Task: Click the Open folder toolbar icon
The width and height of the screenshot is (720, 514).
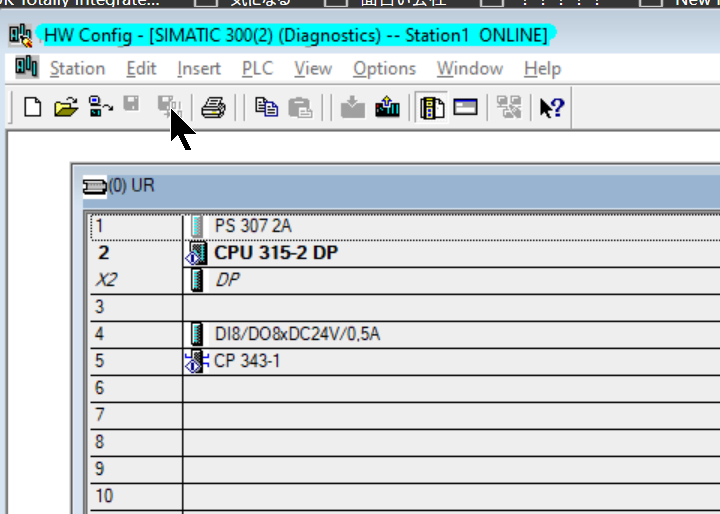Action: (x=66, y=107)
